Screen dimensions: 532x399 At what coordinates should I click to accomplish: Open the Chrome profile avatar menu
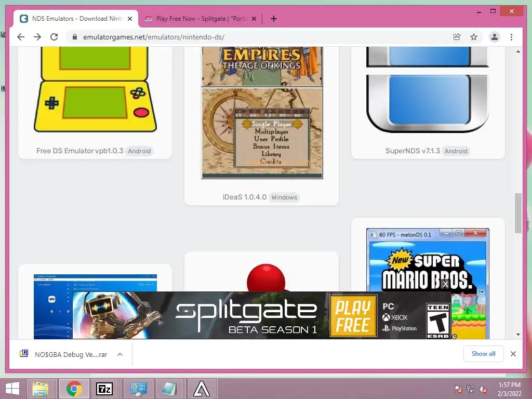click(495, 37)
